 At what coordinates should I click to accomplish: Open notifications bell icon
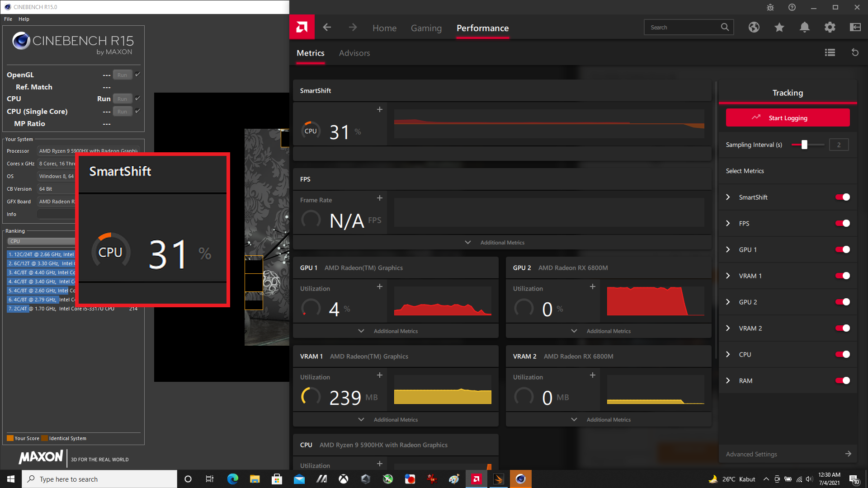point(804,28)
